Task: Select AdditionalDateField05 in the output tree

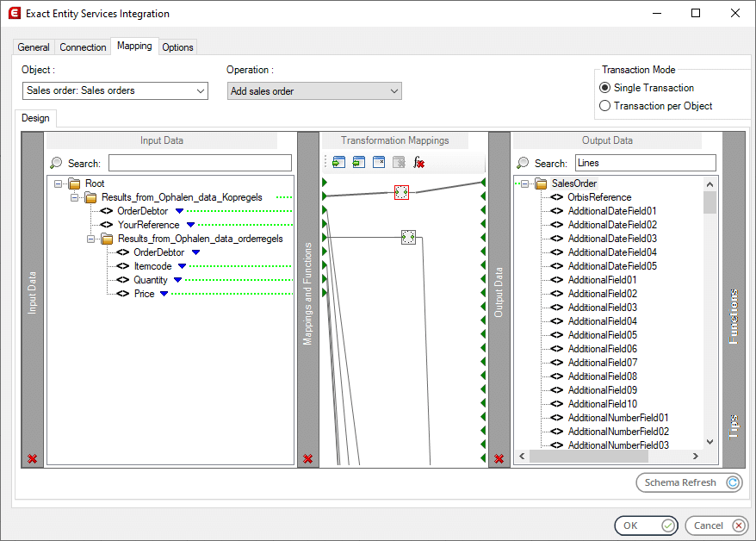Action: [612, 266]
